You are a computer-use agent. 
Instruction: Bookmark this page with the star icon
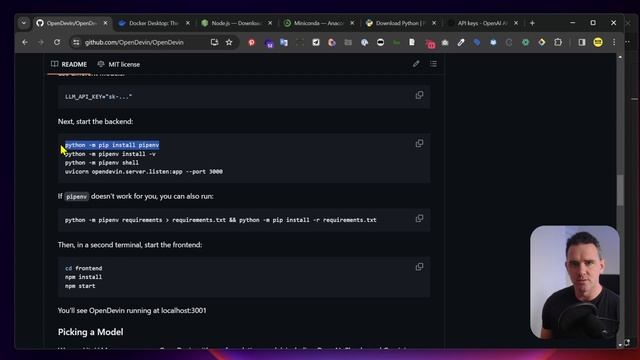(229, 42)
